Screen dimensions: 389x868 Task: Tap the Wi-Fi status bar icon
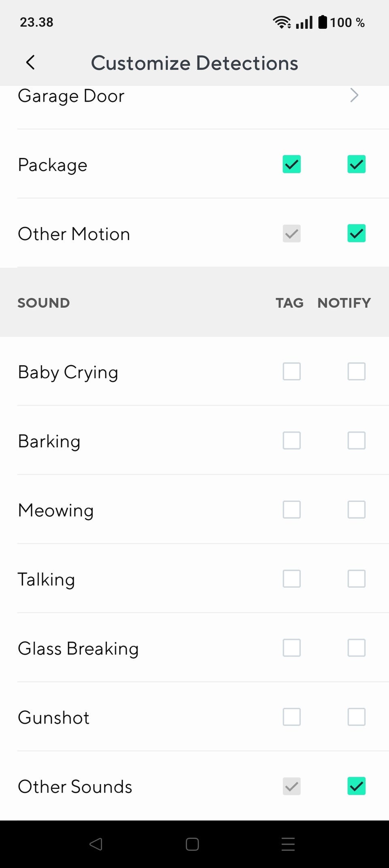click(x=282, y=22)
